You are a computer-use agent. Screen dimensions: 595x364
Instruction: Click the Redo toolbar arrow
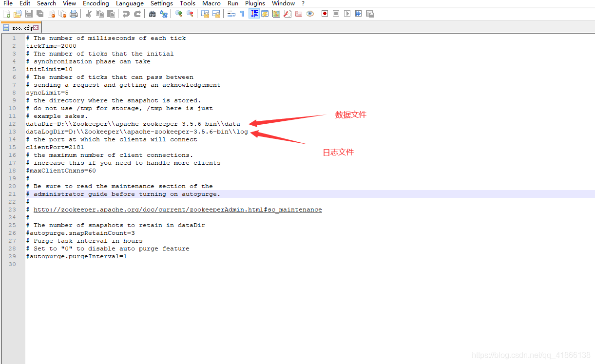coord(137,14)
